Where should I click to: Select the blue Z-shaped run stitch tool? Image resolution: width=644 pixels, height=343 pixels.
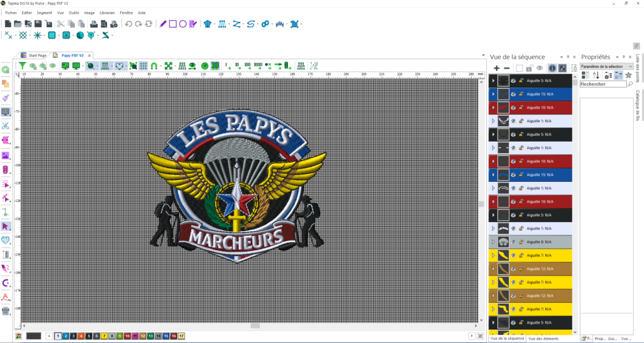tap(236, 25)
